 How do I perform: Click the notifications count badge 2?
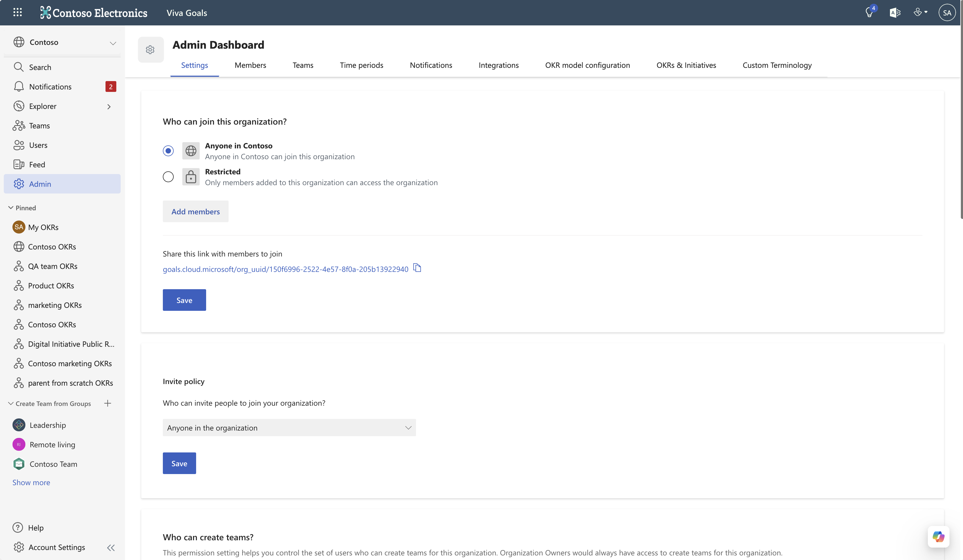click(111, 87)
